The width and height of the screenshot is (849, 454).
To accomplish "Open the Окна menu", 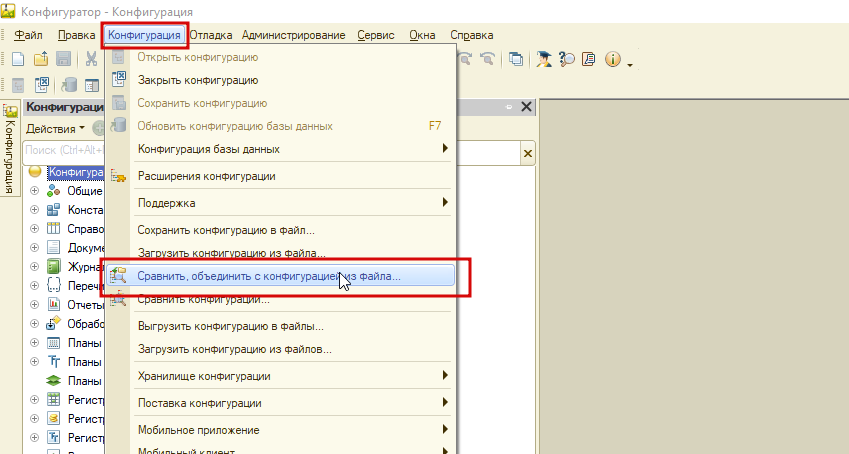I will [x=422, y=35].
